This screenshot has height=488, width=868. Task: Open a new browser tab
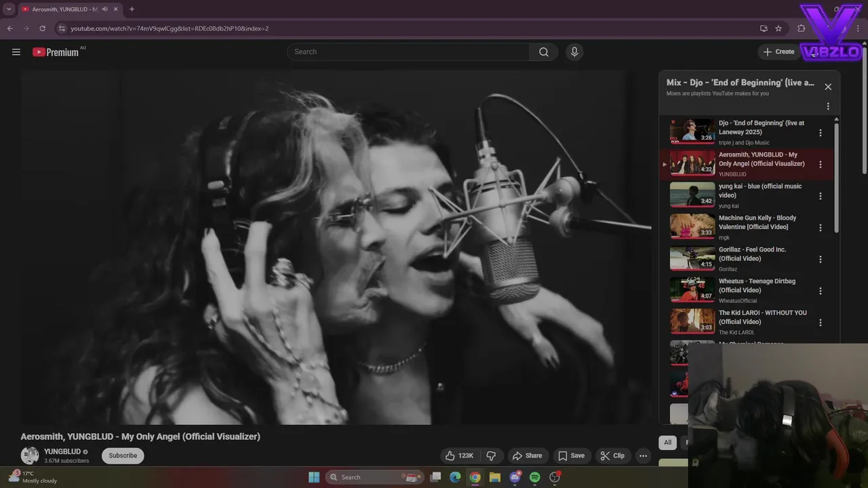tap(132, 9)
